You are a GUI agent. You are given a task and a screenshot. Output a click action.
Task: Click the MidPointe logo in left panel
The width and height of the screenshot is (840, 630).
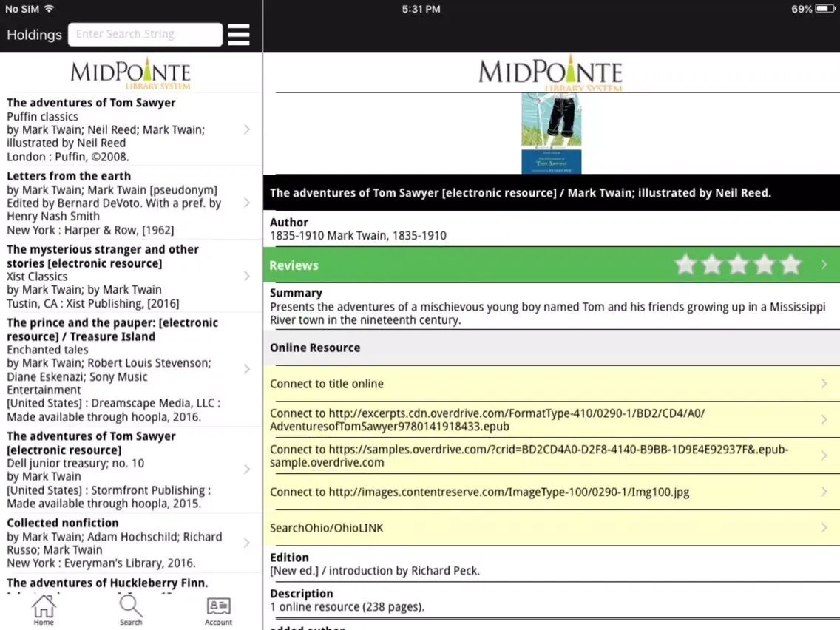[131, 74]
